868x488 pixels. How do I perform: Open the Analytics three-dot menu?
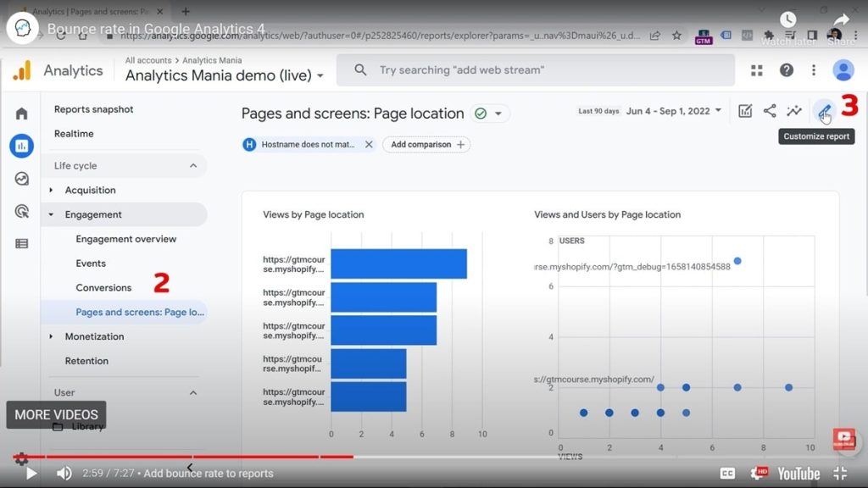pos(813,70)
